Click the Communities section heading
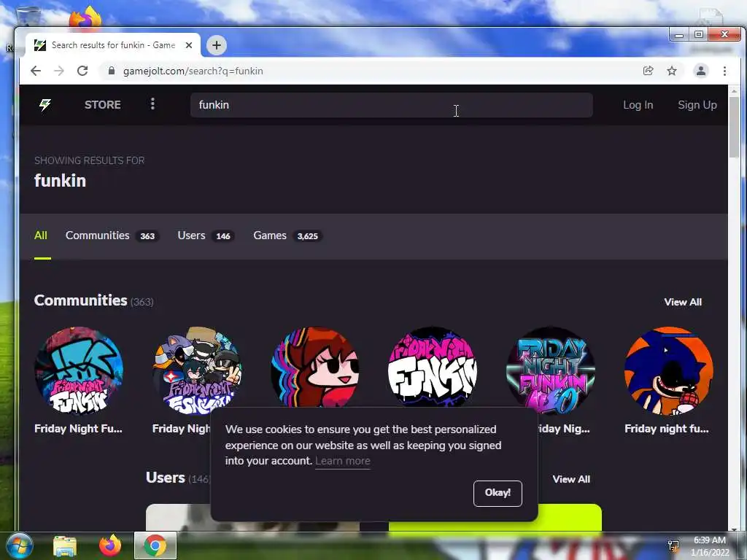 81,300
